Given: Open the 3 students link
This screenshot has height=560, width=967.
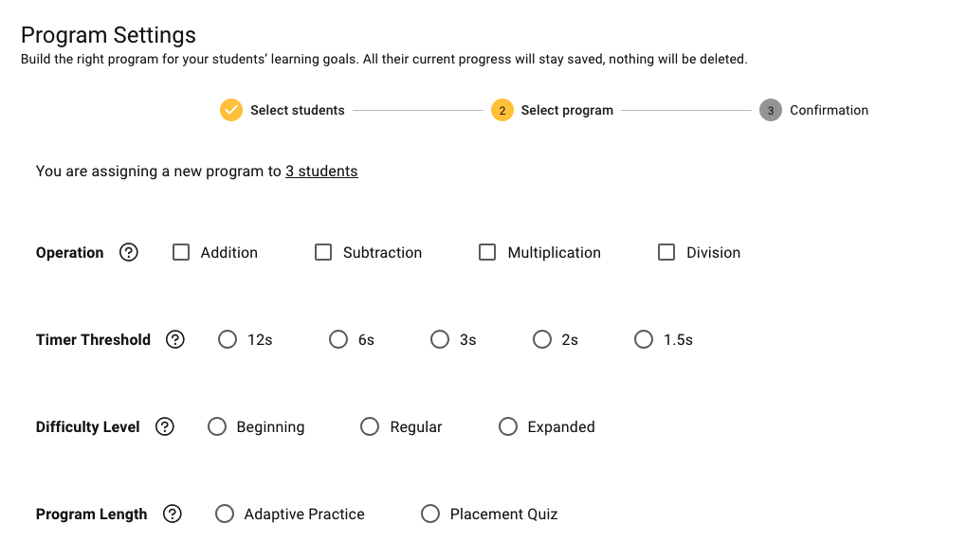Looking at the screenshot, I should (x=321, y=172).
